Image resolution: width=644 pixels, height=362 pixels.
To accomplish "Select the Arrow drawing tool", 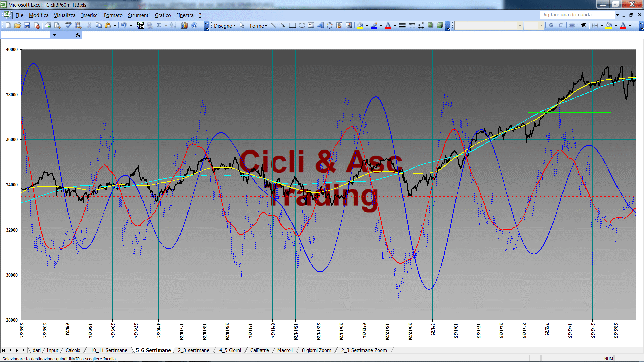I will coord(283,25).
